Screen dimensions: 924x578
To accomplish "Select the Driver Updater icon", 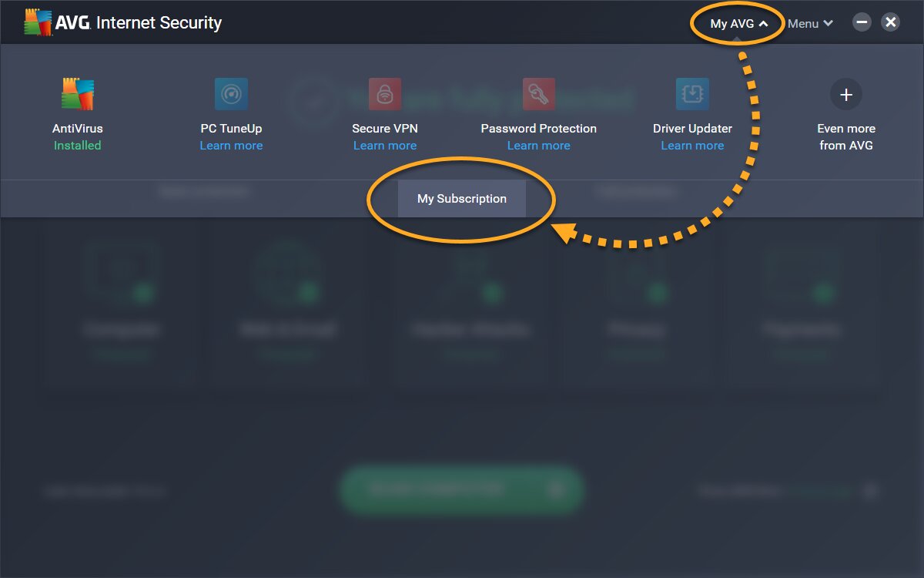I will 692,93.
